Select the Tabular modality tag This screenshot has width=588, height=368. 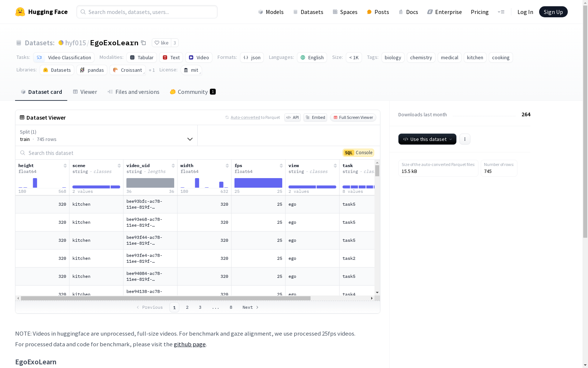click(142, 57)
